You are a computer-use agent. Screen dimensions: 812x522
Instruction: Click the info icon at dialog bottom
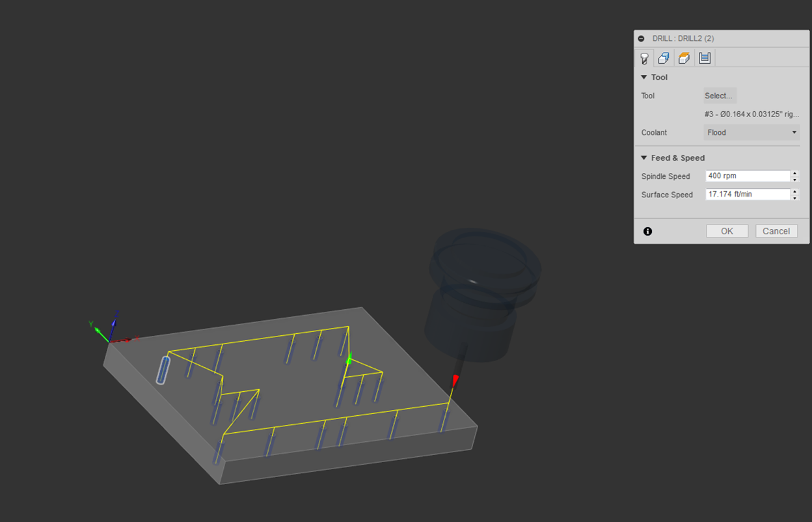click(x=647, y=231)
